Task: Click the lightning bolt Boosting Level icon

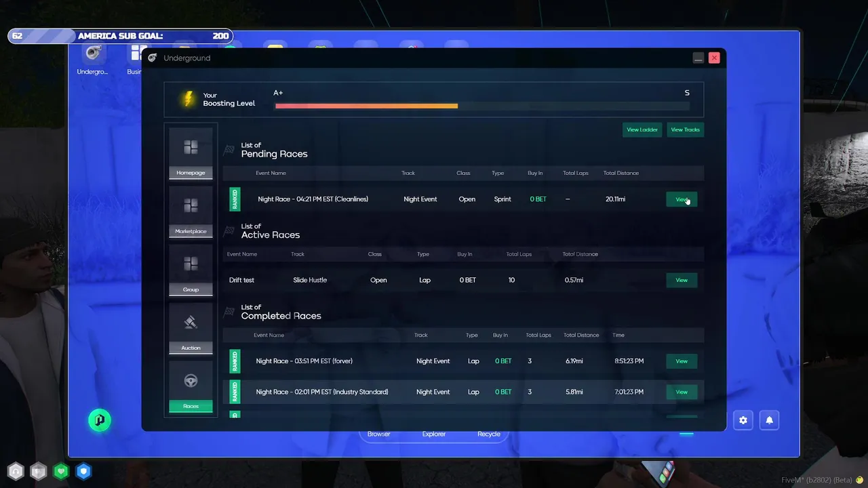Action: coord(187,99)
